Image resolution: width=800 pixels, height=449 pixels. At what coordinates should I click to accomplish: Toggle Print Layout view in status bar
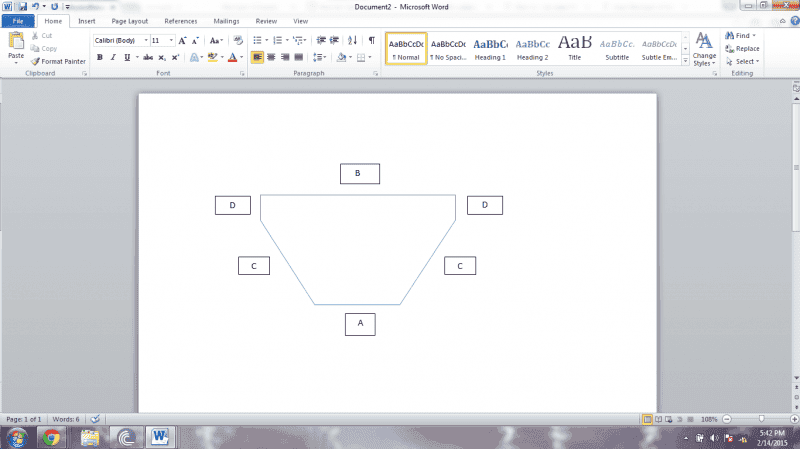(x=647, y=419)
